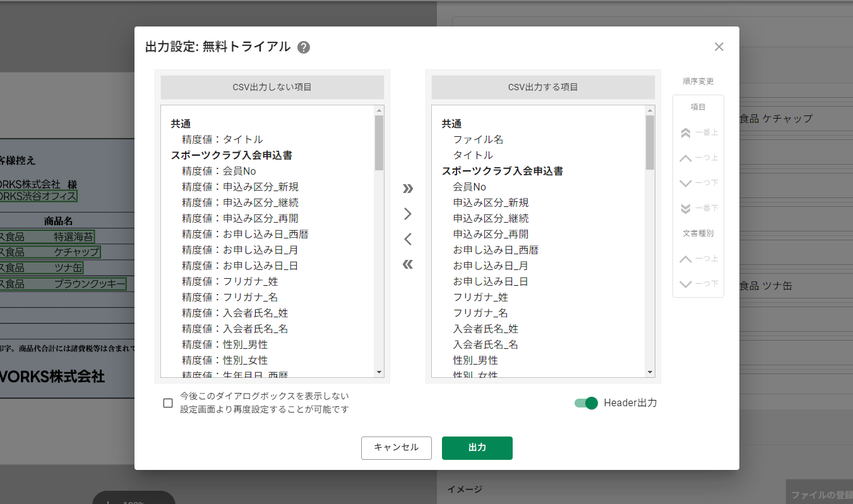Select 精度値：フリガナ_姓 item

[x=230, y=281]
